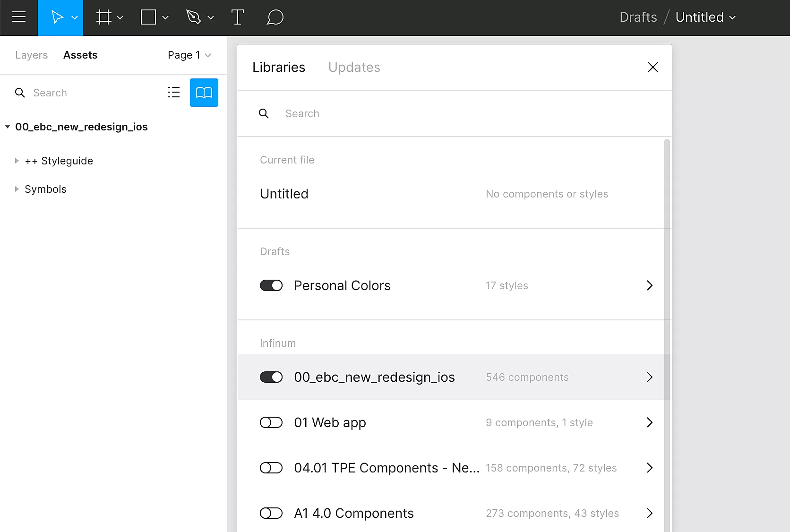
Task: Open the Page 1 dropdown
Action: (189, 55)
